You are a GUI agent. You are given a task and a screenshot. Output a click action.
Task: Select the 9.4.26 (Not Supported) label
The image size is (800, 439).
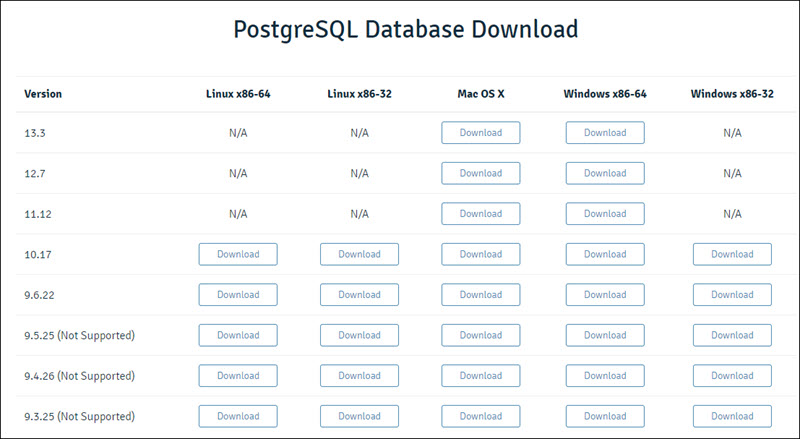coord(80,376)
